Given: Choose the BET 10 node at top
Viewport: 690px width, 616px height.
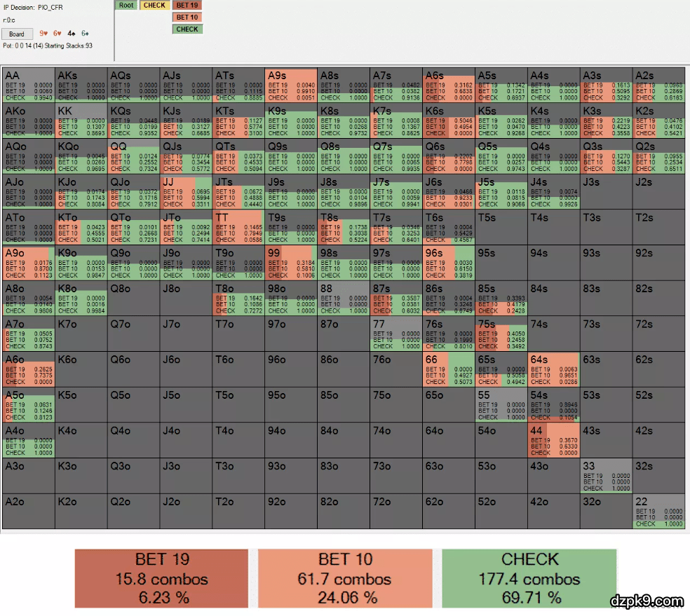Looking at the screenshot, I should (187, 17).
